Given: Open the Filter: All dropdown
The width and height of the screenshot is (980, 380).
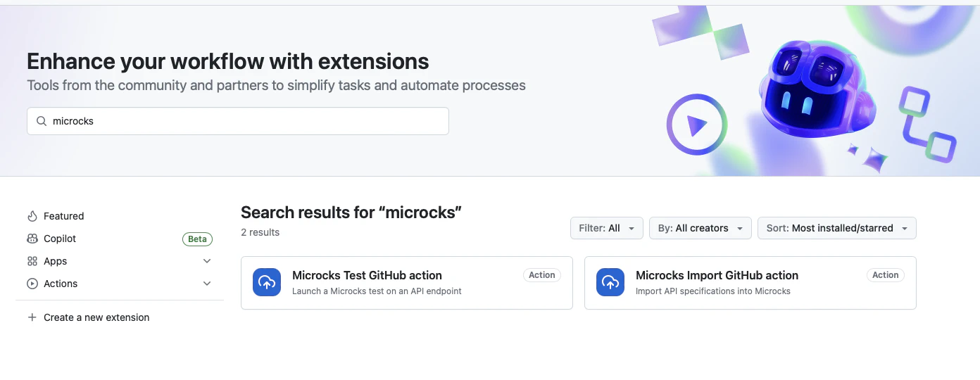Looking at the screenshot, I should 606,228.
